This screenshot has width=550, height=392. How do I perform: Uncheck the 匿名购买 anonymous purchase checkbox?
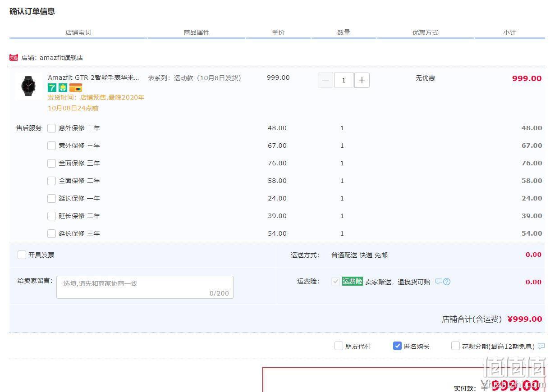click(397, 346)
